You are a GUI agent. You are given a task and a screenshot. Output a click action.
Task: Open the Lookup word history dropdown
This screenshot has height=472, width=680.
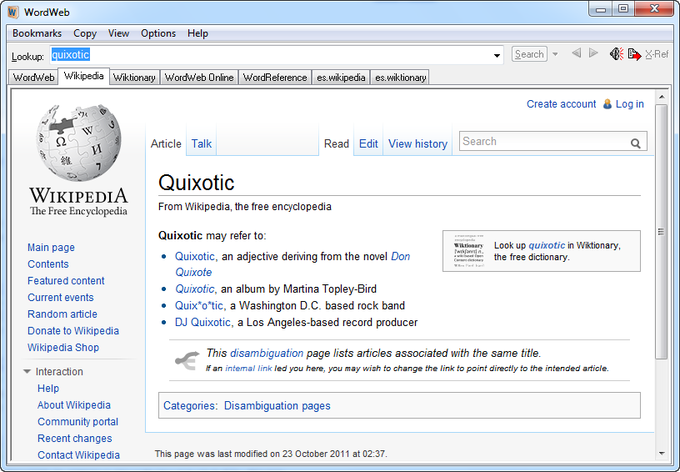[497, 55]
